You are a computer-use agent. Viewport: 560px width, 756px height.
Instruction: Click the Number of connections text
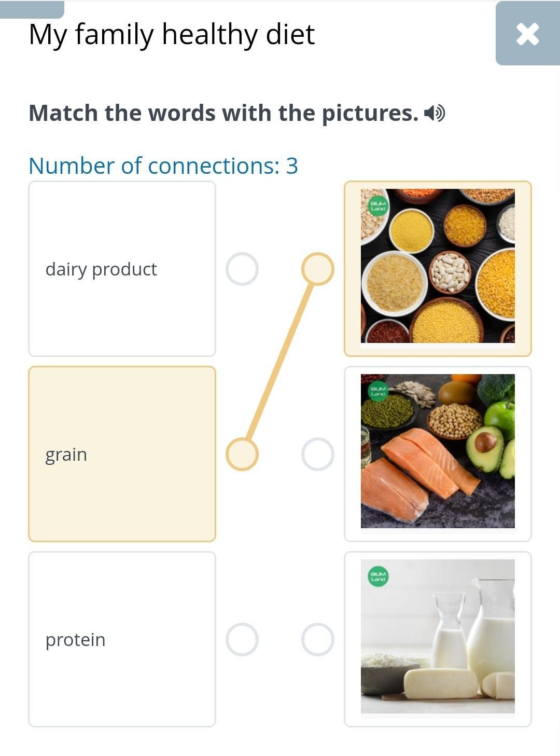[163, 166]
